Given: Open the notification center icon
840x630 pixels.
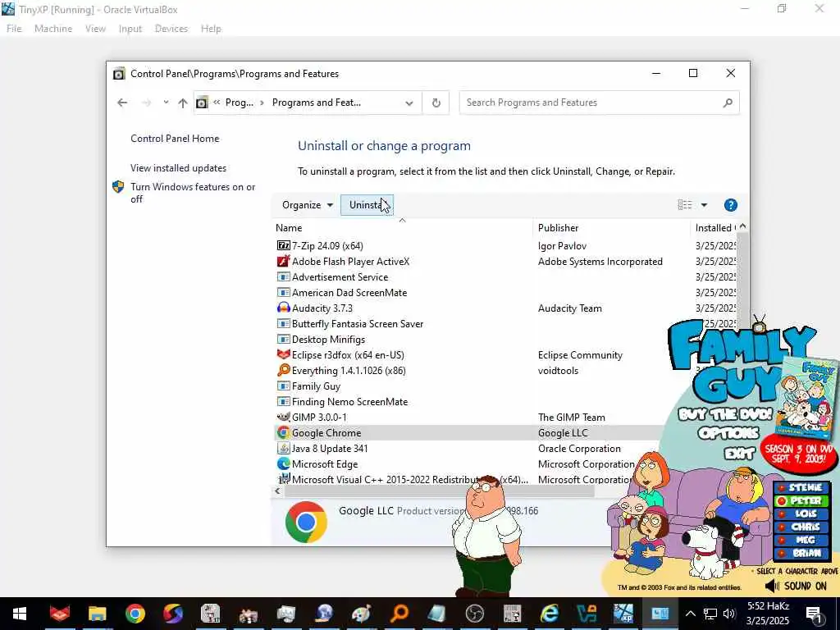Looking at the screenshot, I should [x=814, y=614].
